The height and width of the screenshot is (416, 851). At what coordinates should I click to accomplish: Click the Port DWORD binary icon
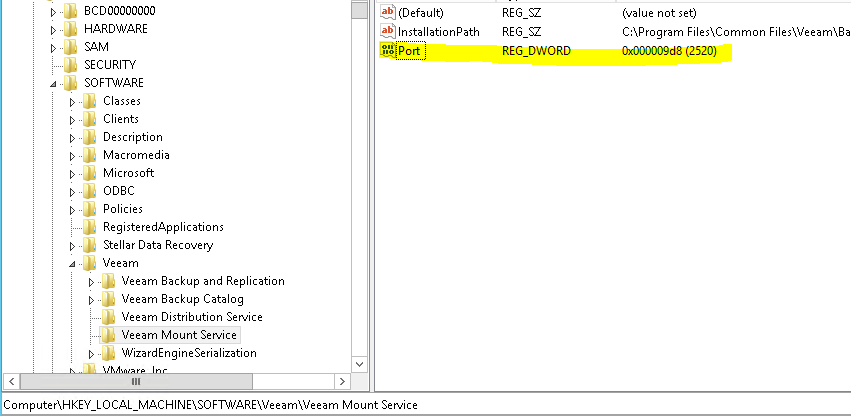click(x=388, y=51)
